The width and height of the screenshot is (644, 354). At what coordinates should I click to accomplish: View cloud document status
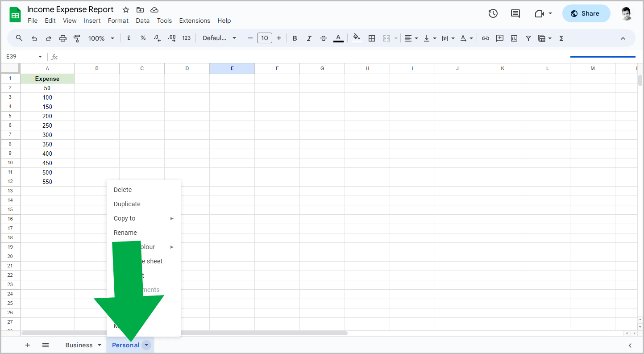(154, 10)
